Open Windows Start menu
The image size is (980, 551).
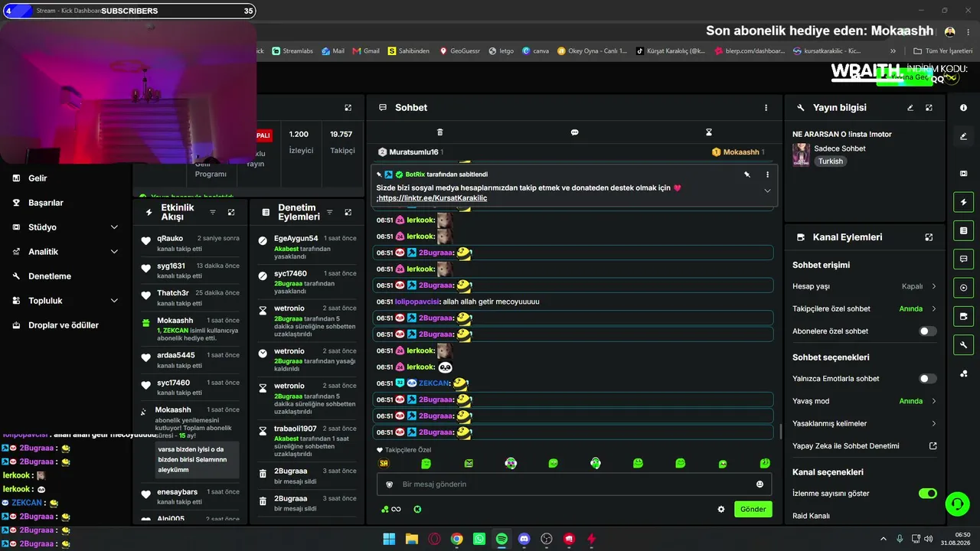point(389,539)
